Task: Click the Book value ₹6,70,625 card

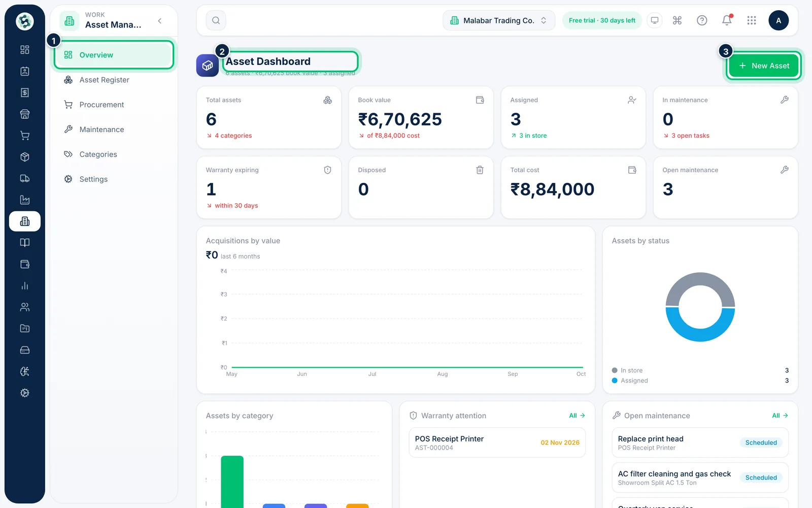Action: (421, 117)
